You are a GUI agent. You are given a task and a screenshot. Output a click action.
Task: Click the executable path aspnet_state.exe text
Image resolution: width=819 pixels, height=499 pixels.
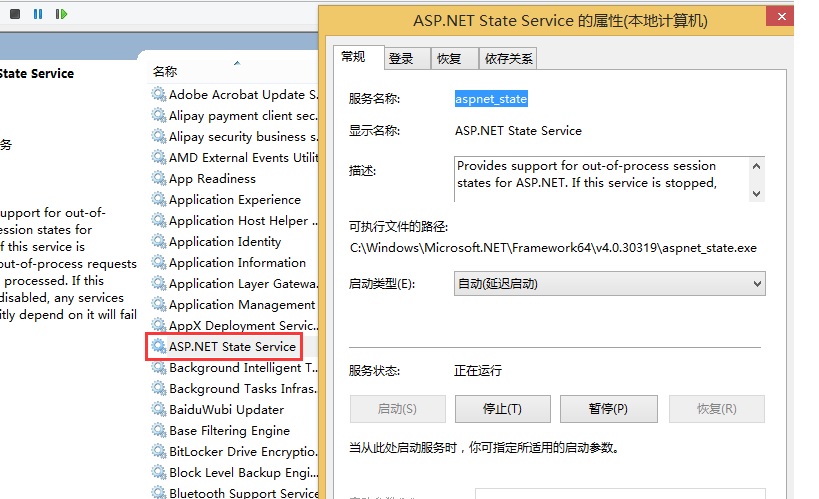(553, 248)
